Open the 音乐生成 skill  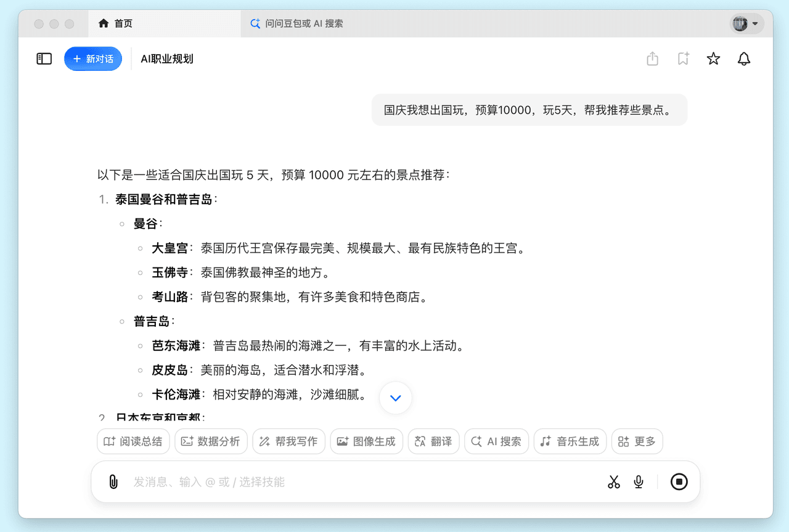coord(570,441)
